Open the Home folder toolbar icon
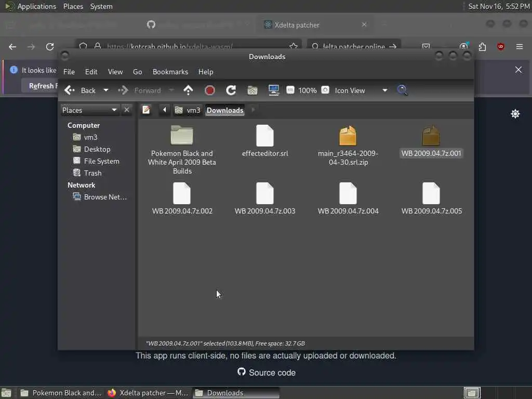The width and height of the screenshot is (532, 399). coord(252,90)
